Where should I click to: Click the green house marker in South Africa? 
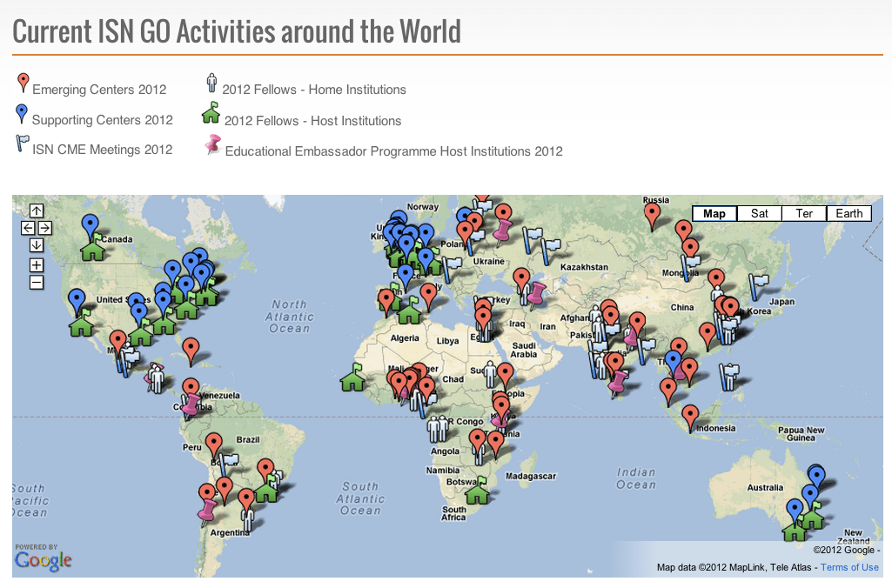pyautogui.click(x=477, y=492)
